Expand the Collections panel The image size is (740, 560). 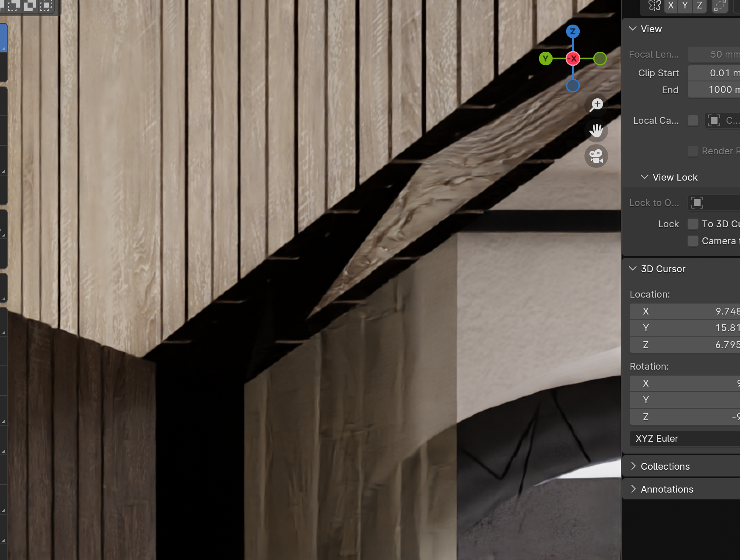click(x=633, y=466)
